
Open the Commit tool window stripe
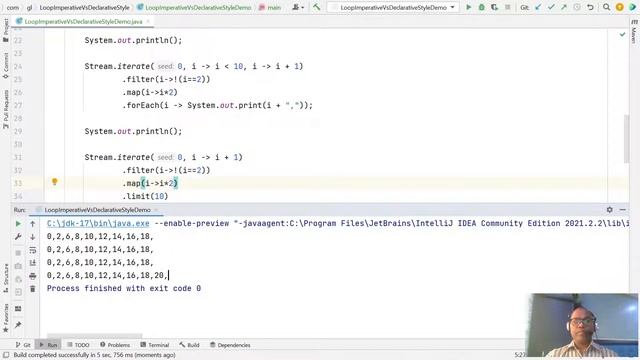pyautogui.click(x=6, y=65)
